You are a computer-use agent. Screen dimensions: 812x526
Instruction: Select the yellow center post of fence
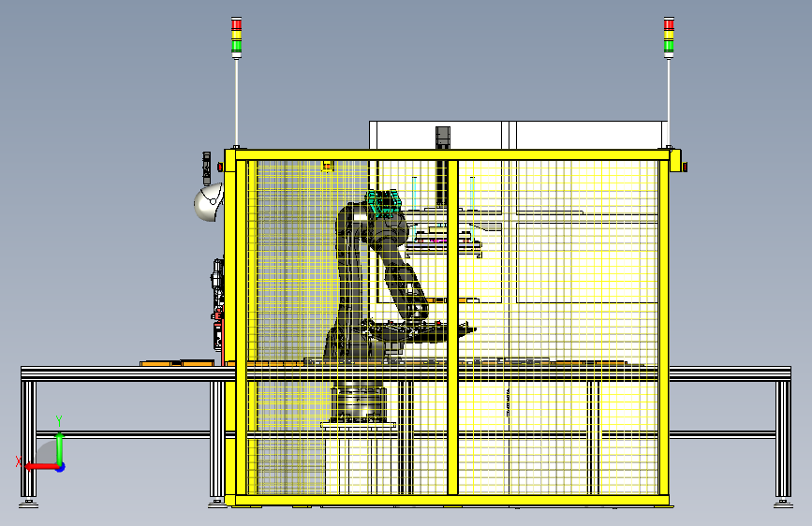pos(452,328)
